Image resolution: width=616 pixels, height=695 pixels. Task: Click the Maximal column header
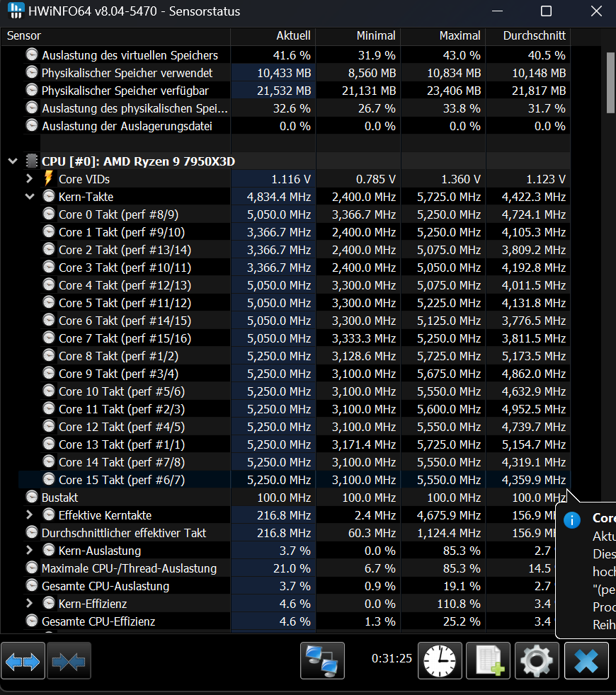443,36
